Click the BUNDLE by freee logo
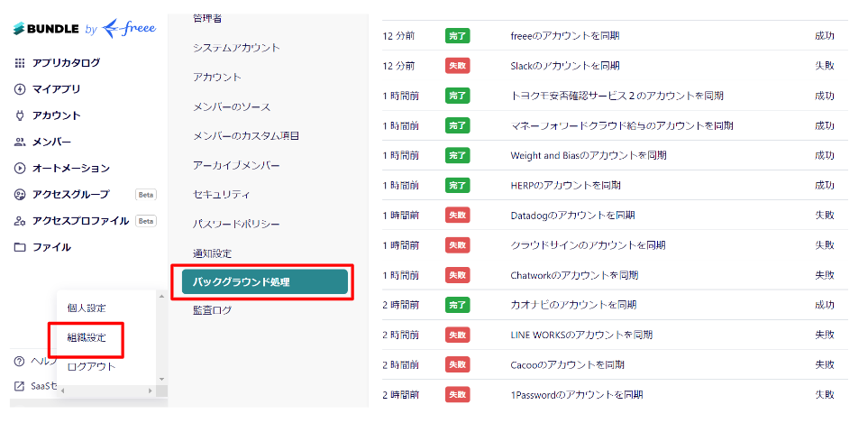The width and height of the screenshot is (868, 423). click(x=85, y=28)
